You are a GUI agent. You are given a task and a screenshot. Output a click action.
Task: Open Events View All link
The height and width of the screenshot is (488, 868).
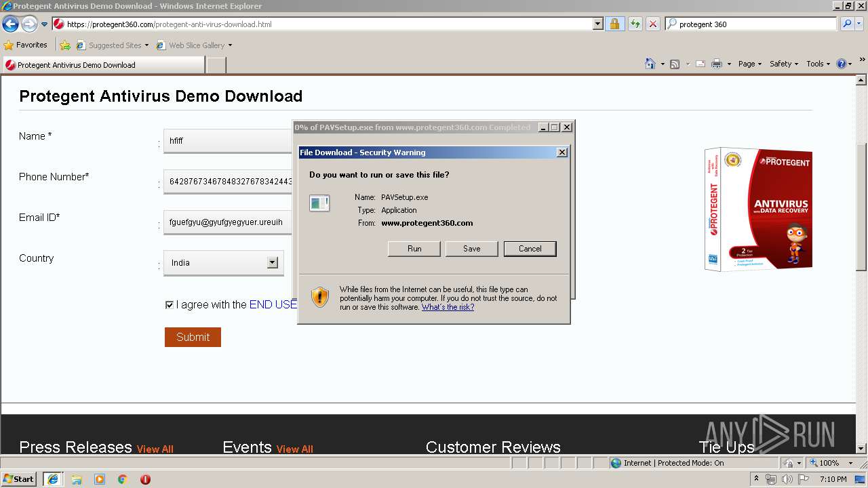point(294,449)
